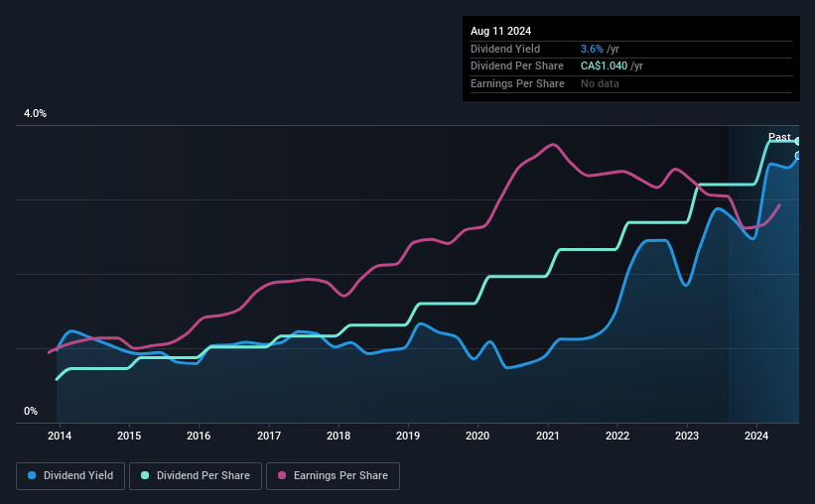815x504 pixels.
Task: Toggle the Dividend Per Share legend series
Action: [x=196, y=476]
